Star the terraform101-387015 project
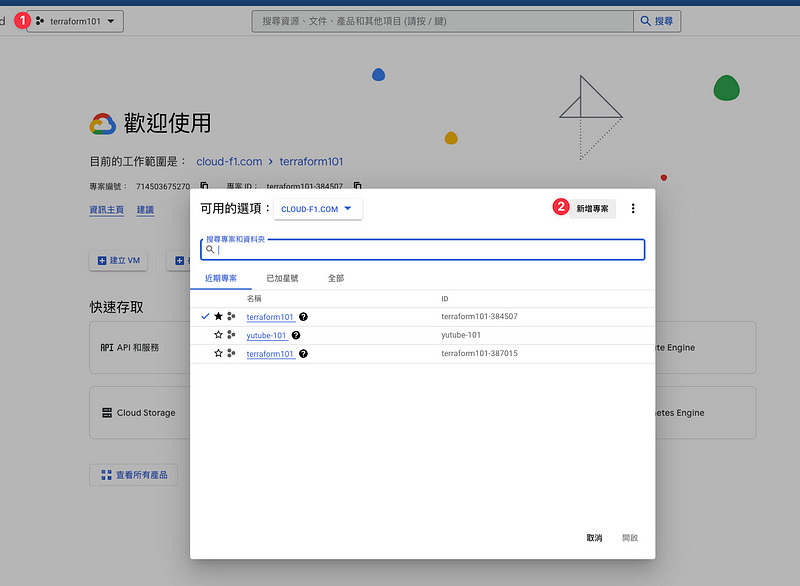 (x=218, y=353)
